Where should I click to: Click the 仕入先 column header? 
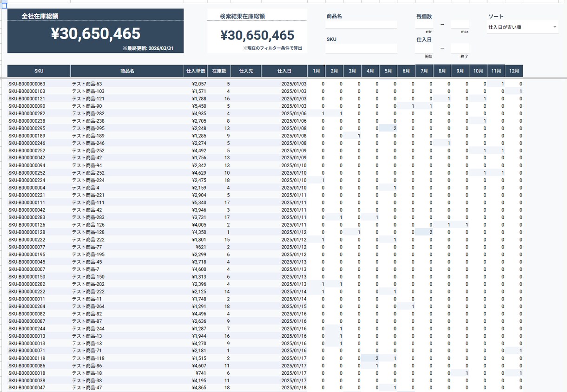coord(246,71)
